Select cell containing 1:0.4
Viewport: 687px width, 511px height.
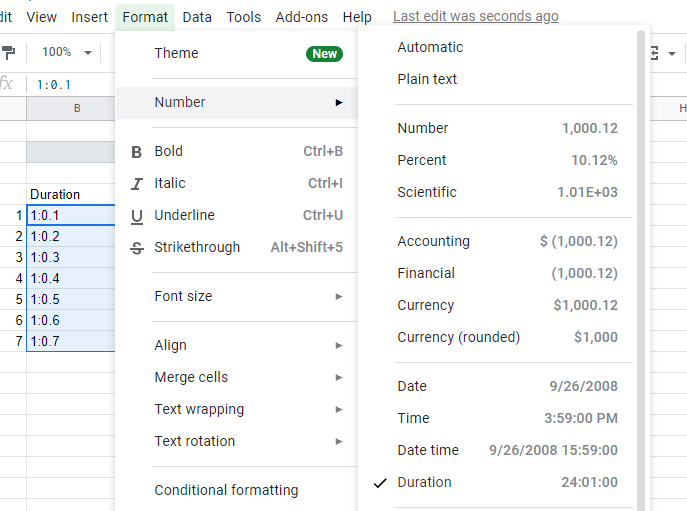coord(71,278)
